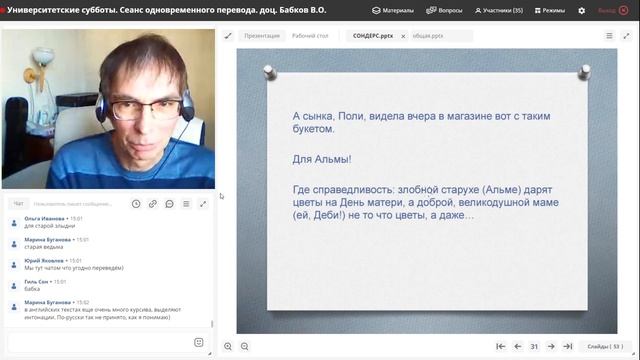The image size is (640, 360).
Task: Click Ольга Иванова's avatar icon
Action: 14,223
